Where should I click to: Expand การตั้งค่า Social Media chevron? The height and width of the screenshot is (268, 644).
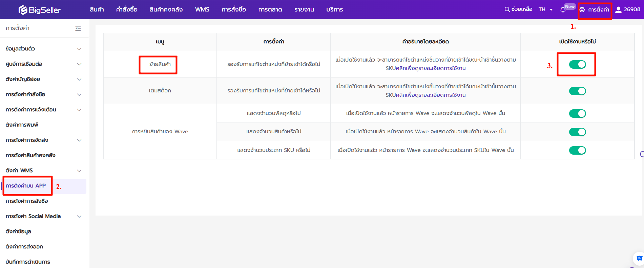click(79, 217)
